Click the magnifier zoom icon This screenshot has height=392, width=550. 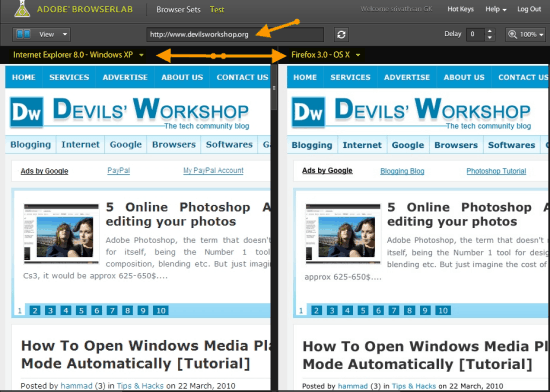point(512,34)
